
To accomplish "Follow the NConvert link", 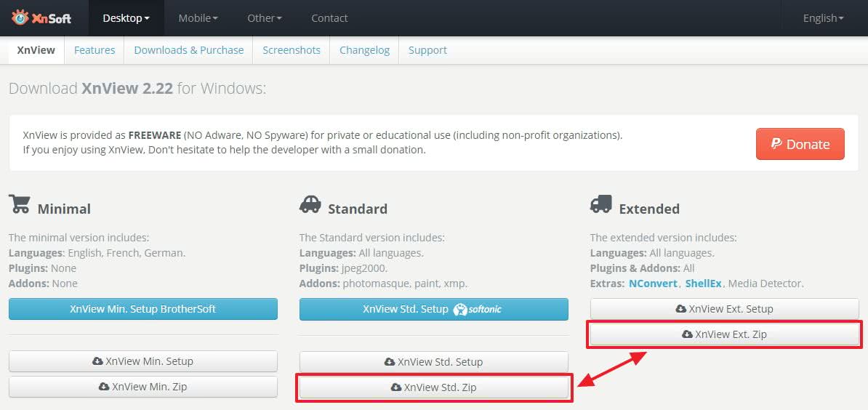I will [653, 284].
